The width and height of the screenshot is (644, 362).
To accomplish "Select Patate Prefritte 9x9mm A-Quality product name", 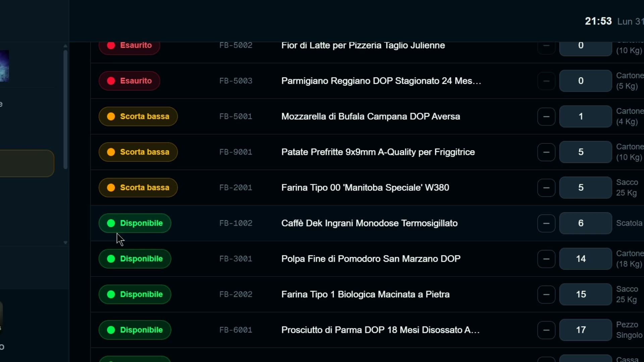I will (378, 152).
